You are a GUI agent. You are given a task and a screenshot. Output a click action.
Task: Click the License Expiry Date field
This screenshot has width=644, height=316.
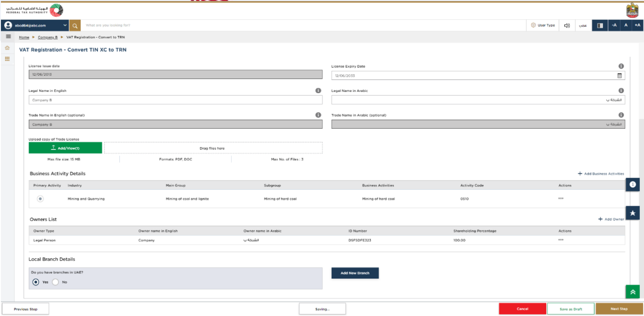(x=478, y=76)
